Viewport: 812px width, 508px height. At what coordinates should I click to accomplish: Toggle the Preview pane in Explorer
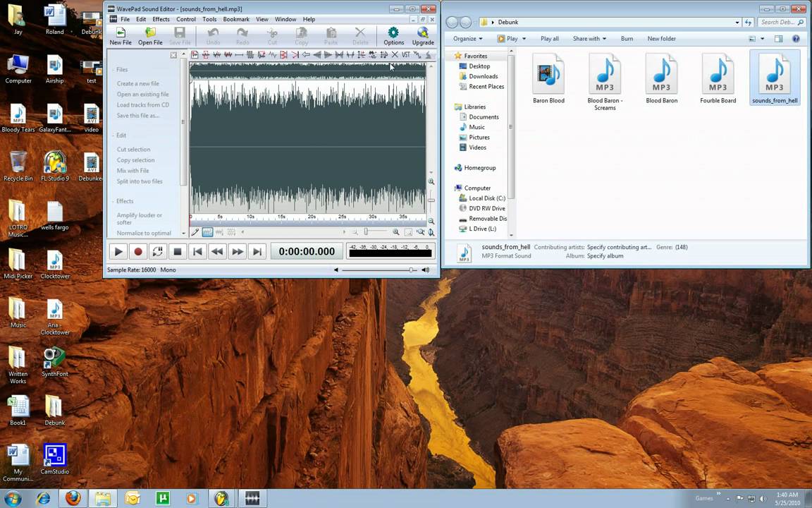[x=778, y=39]
